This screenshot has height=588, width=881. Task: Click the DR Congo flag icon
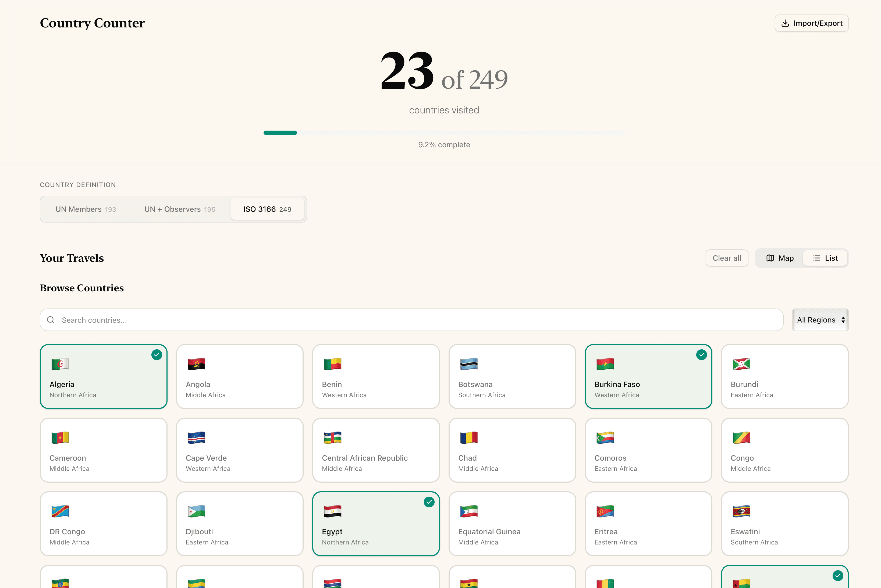[60, 511]
